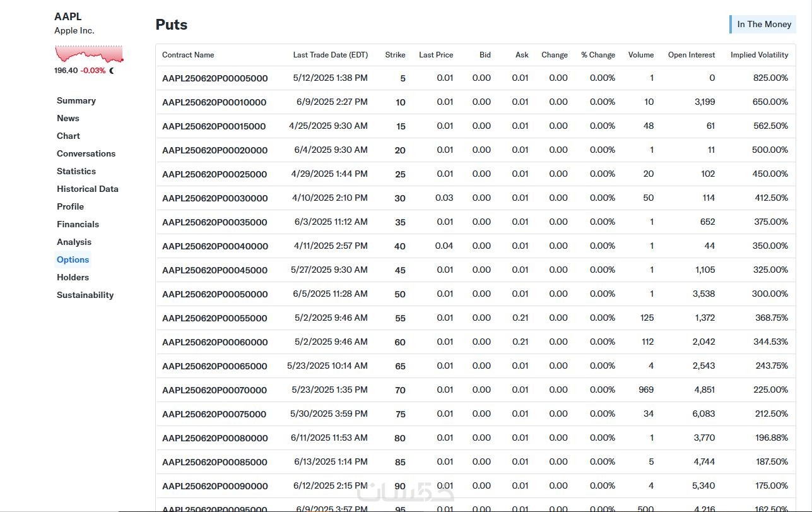Screen dimensions: 812x512
Task: Click the strike 30 link
Action: pyautogui.click(x=400, y=198)
